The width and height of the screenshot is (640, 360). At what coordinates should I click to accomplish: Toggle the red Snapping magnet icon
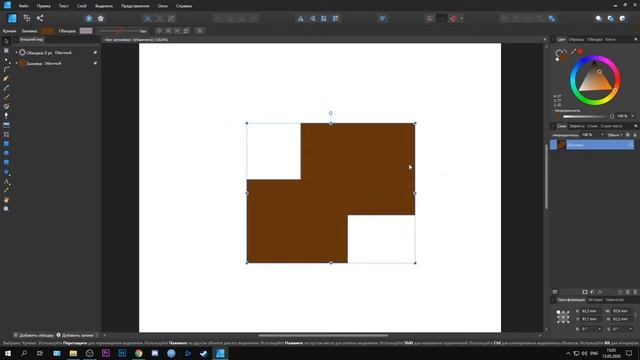453,18
